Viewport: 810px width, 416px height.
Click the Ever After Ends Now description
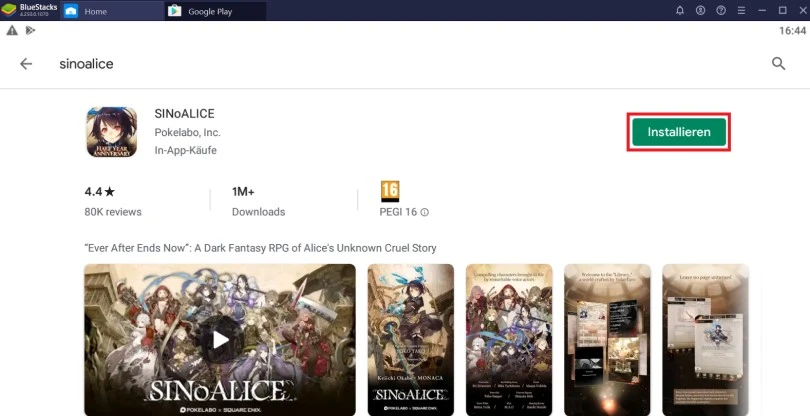coord(260,248)
